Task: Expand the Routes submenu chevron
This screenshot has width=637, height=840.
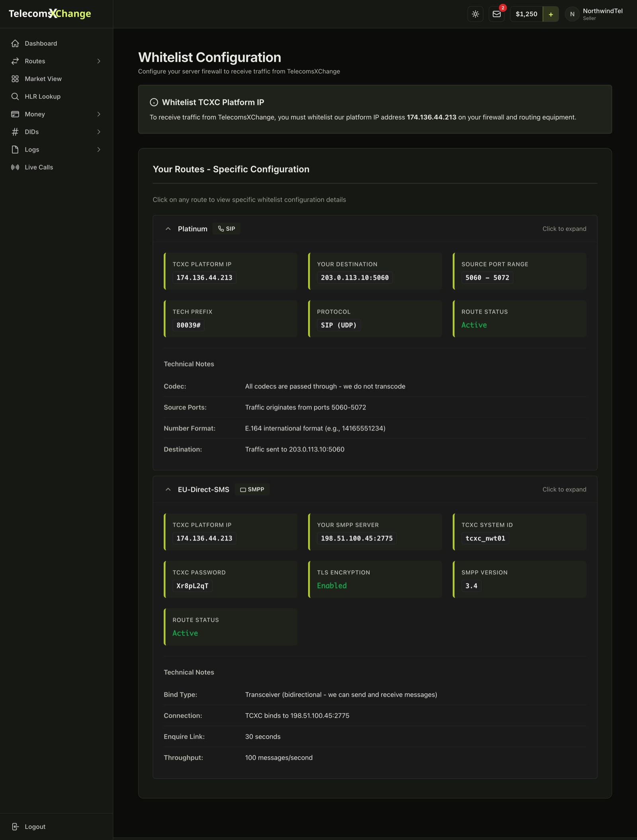Action: coord(99,61)
